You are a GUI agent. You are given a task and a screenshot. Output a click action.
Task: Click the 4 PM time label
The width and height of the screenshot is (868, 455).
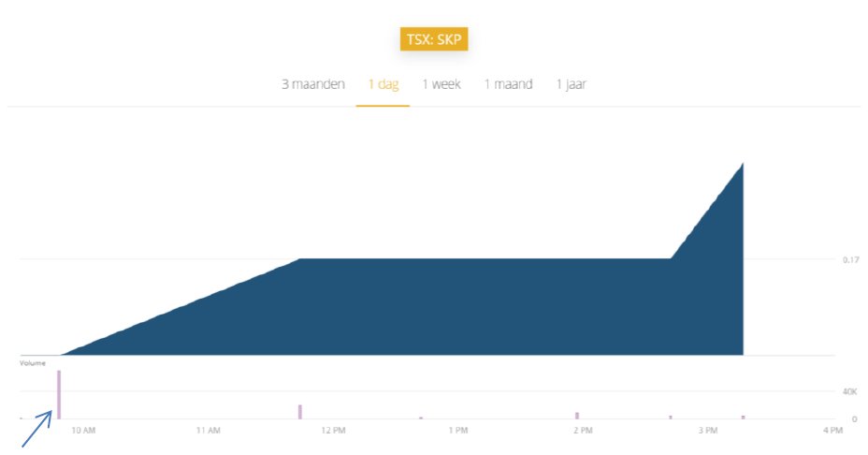click(x=832, y=430)
